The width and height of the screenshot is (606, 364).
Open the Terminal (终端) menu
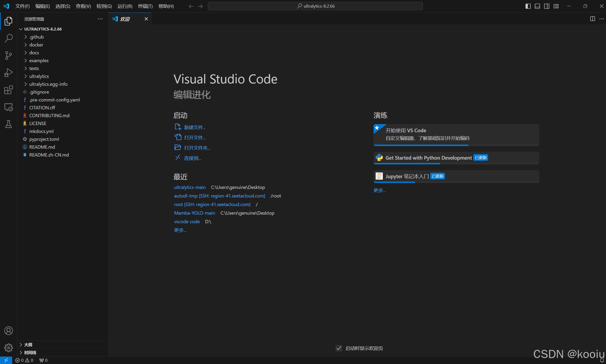pos(145,6)
